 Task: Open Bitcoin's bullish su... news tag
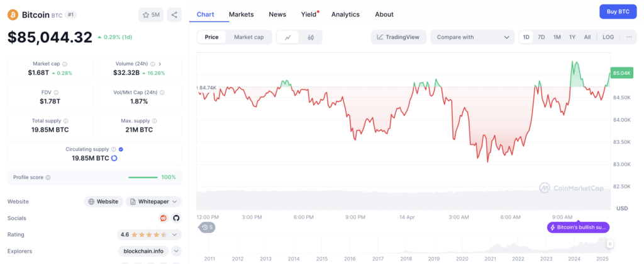tap(579, 227)
